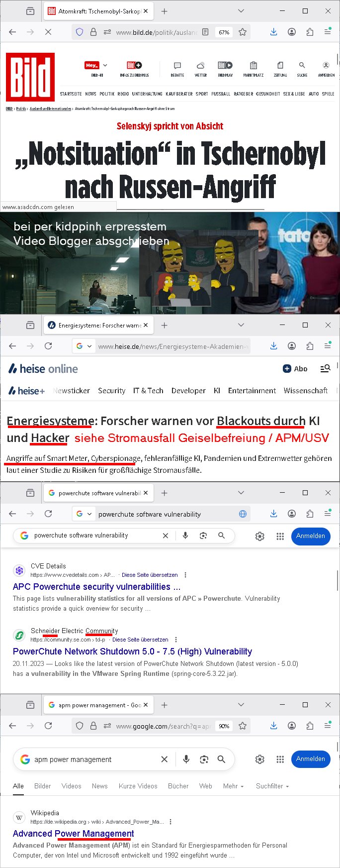Click microphone icon in apm power management search
Image resolution: width=340 pixels, height=868 pixels.
click(186, 759)
